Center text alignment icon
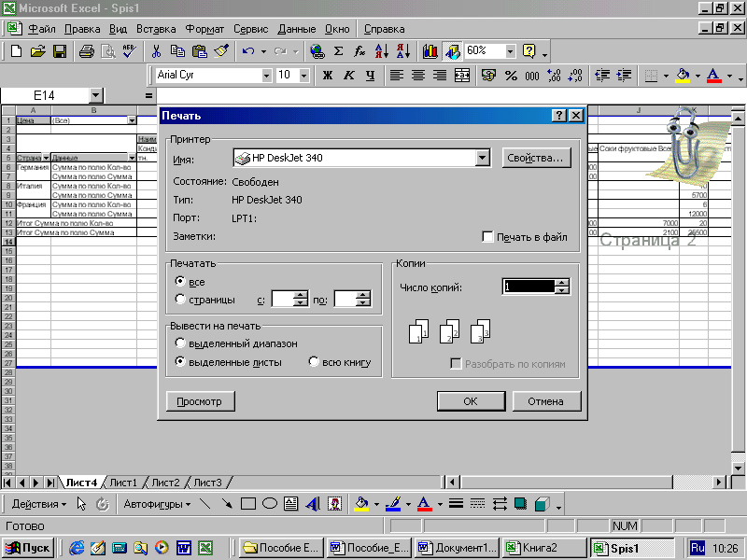The image size is (747, 560). tap(418, 76)
